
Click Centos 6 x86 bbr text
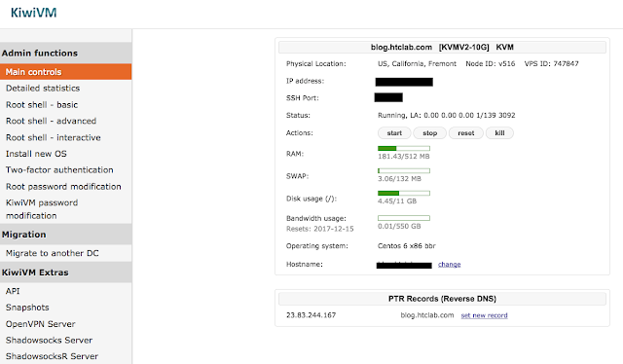[407, 246]
